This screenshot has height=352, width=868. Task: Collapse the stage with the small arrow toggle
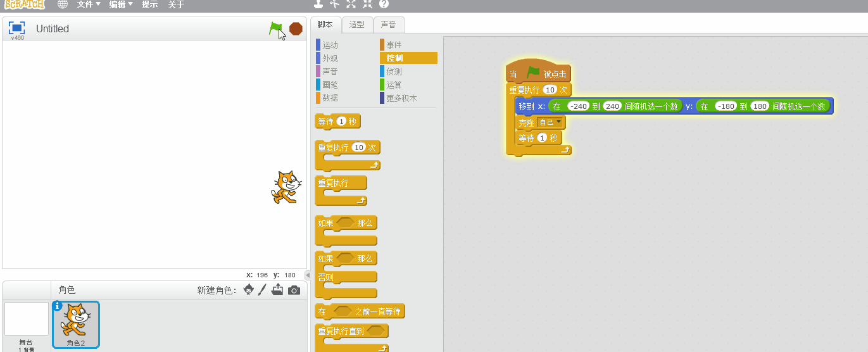[x=308, y=275]
